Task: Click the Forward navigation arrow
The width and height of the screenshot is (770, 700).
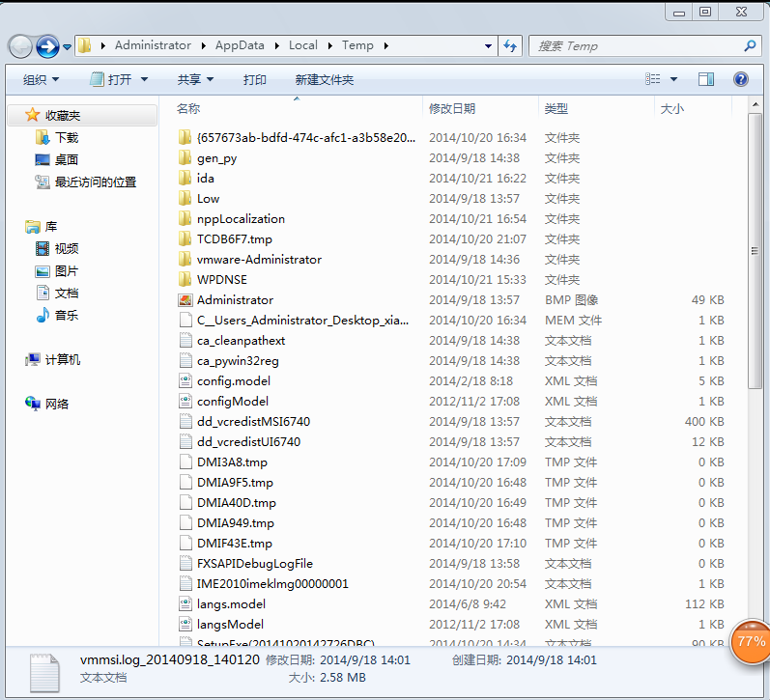Action: click(x=47, y=46)
